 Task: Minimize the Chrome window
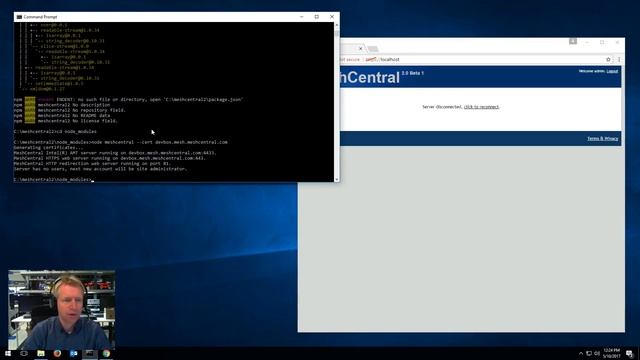[587, 42]
